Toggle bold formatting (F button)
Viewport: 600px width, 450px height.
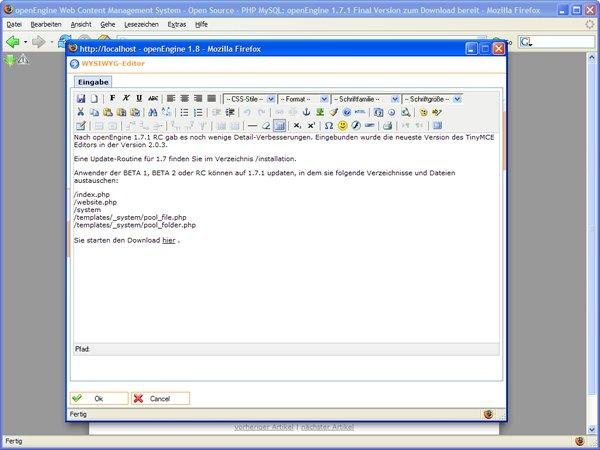pos(112,98)
